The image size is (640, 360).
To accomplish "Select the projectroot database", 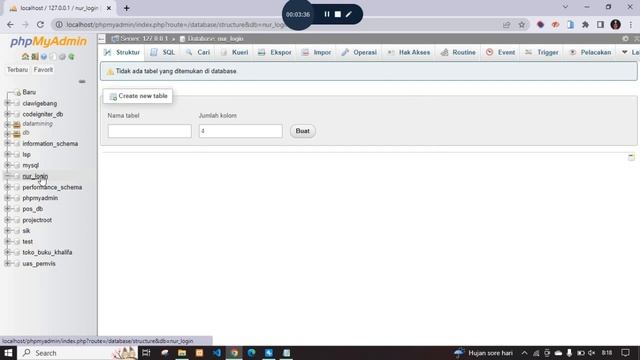I will coord(37,220).
